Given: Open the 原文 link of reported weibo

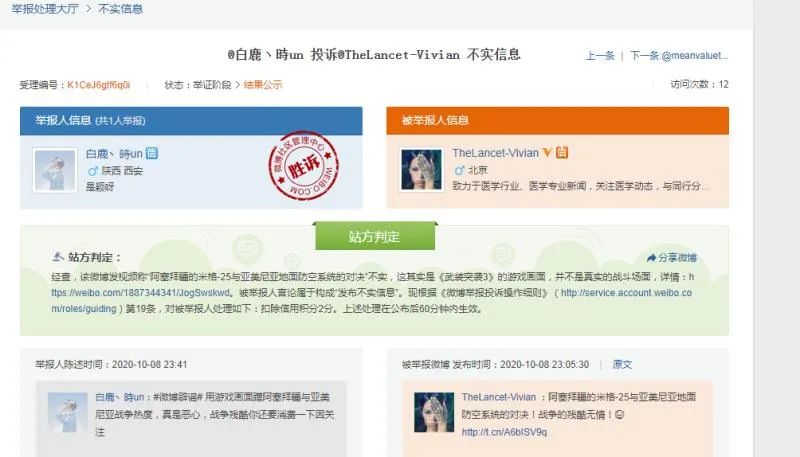Looking at the screenshot, I should click(x=622, y=364).
